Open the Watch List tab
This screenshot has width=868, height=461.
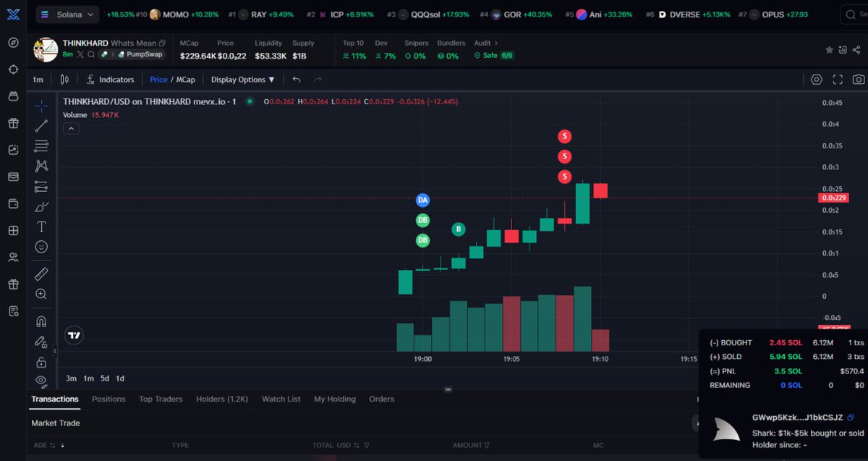pyautogui.click(x=281, y=399)
